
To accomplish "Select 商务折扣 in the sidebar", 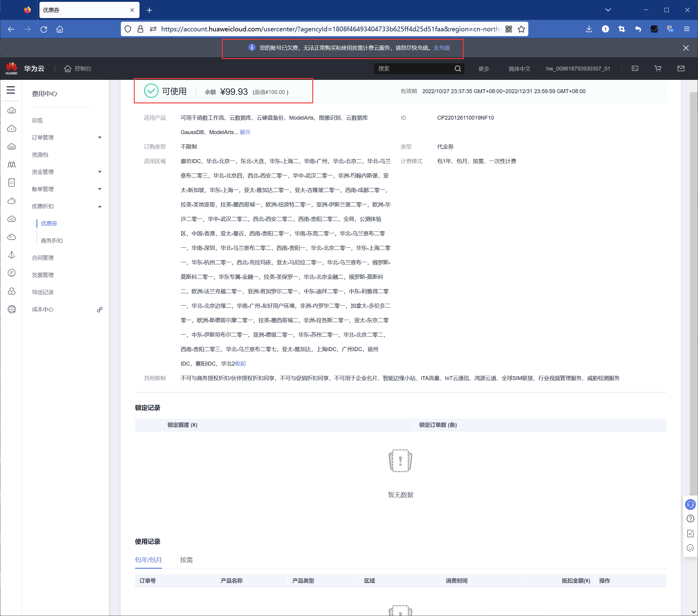I will [x=52, y=241].
